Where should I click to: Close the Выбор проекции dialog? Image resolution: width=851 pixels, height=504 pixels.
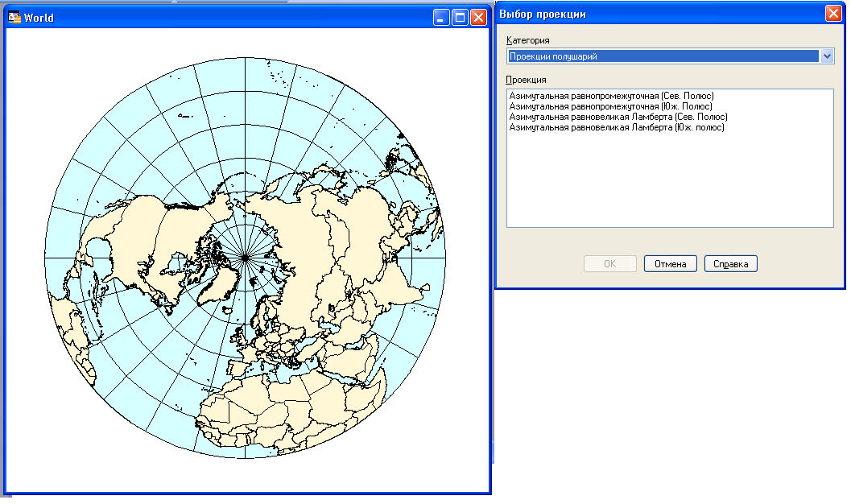pyautogui.click(x=833, y=14)
